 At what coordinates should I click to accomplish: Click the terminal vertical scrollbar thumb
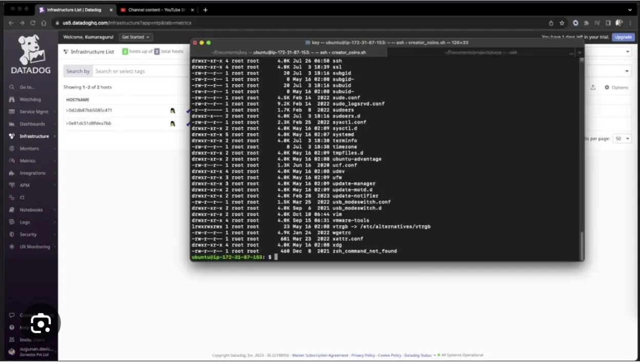pos(582,245)
